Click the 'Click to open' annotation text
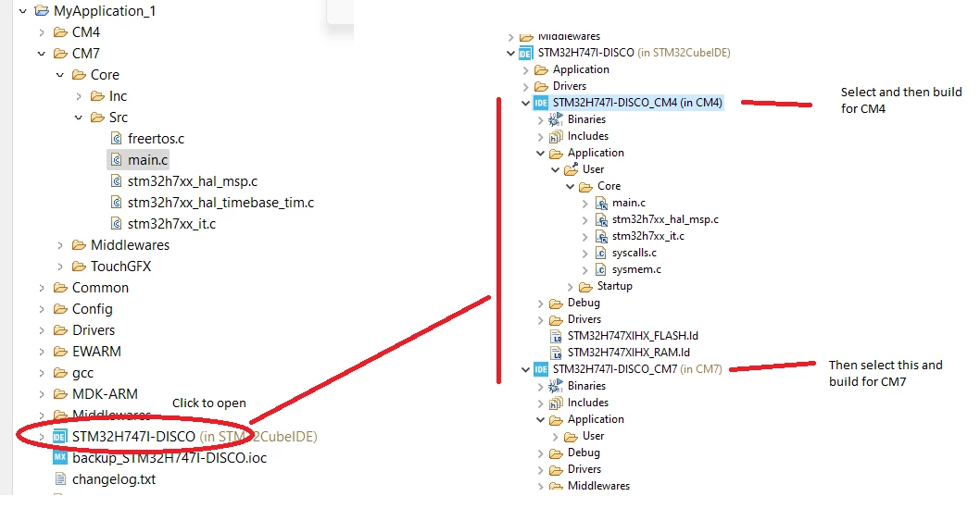 coord(209,403)
